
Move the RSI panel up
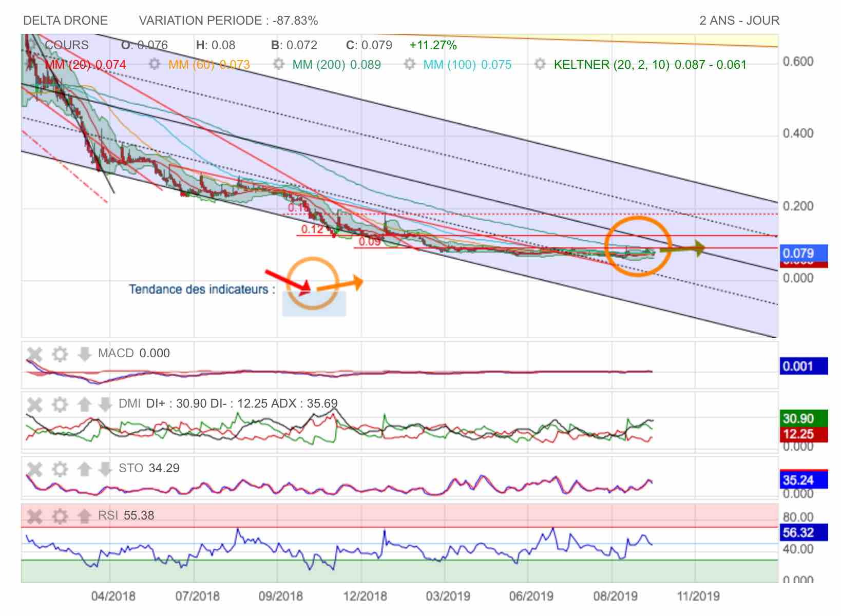coord(84,516)
